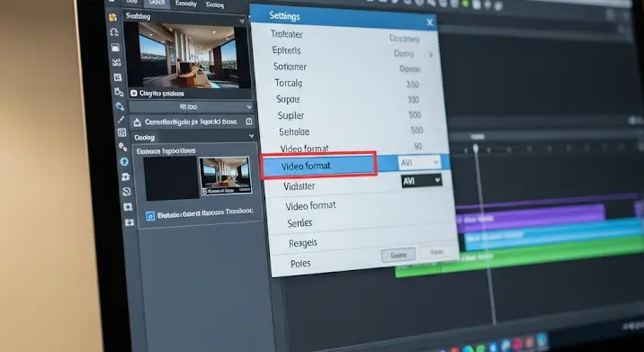
Task: Toggle the blue checkbox below the clip thumbnails
Action: click(150, 215)
